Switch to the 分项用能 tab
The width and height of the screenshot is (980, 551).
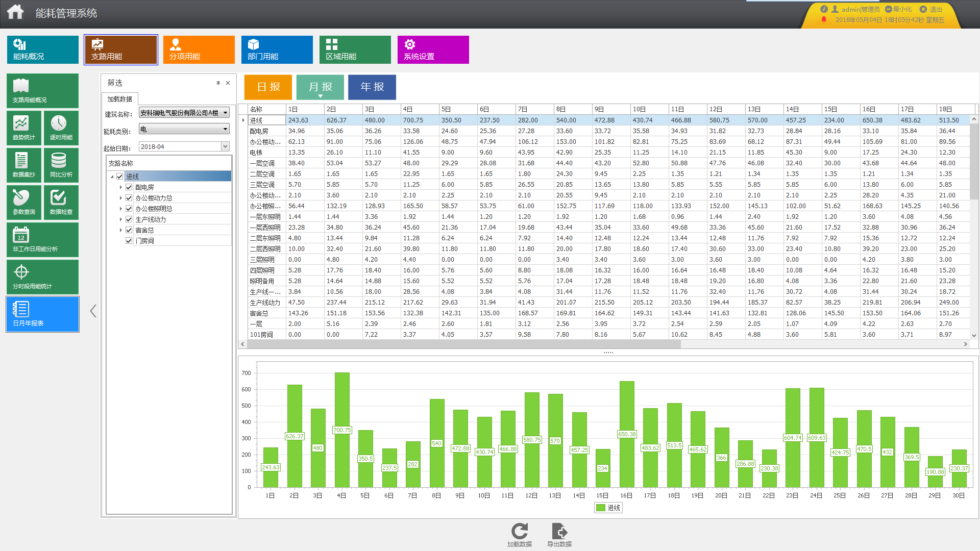click(x=199, y=49)
